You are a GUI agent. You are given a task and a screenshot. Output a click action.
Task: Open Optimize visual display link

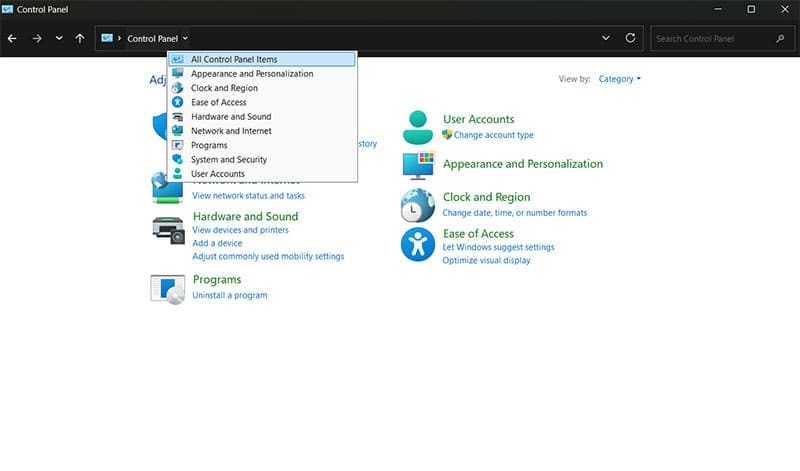pos(486,260)
